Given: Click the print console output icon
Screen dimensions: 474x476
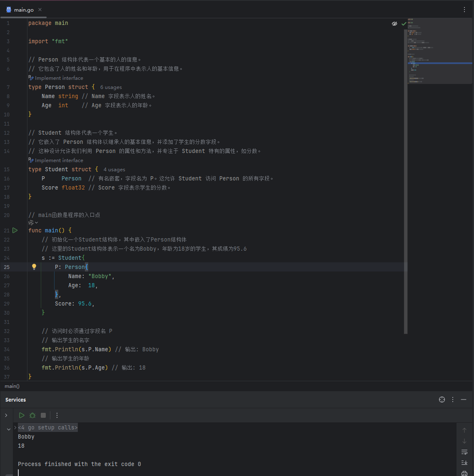Looking at the screenshot, I should click(464, 473).
